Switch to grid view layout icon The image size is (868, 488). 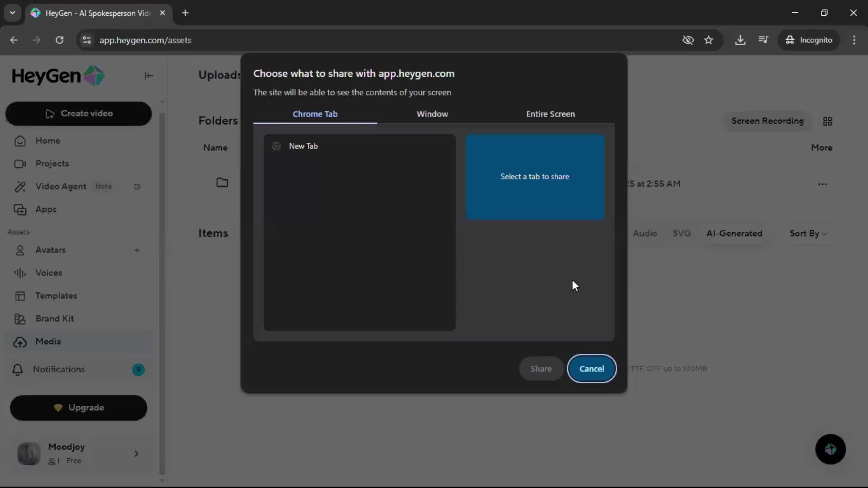[827, 121]
